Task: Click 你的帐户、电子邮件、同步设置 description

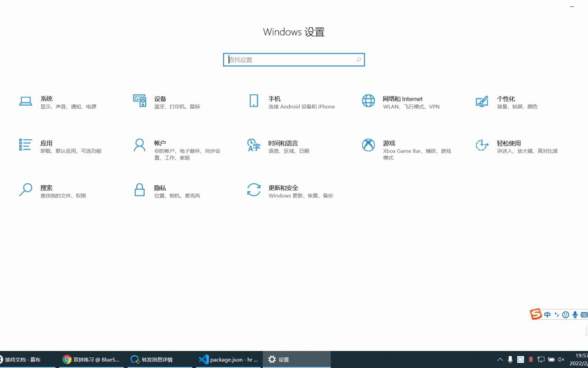Action: click(x=187, y=154)
